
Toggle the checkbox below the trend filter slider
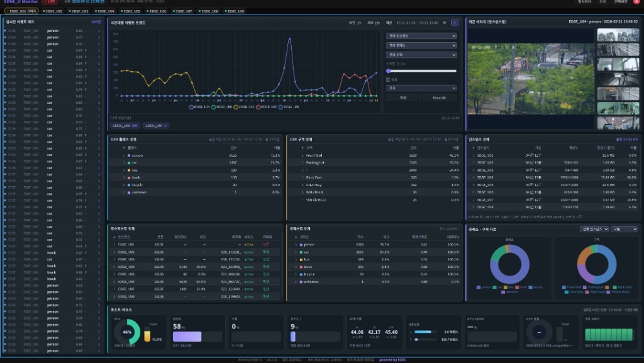(x=388, y=80)
